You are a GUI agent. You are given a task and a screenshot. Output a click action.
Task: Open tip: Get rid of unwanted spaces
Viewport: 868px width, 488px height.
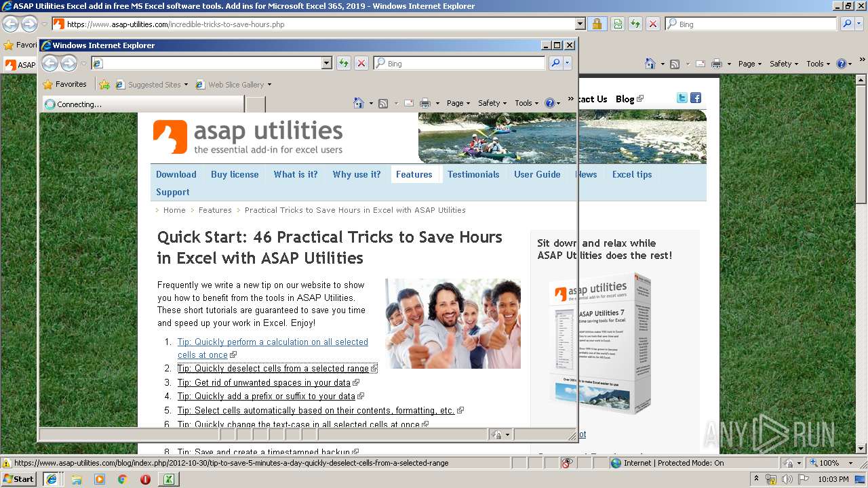point(264,382)
